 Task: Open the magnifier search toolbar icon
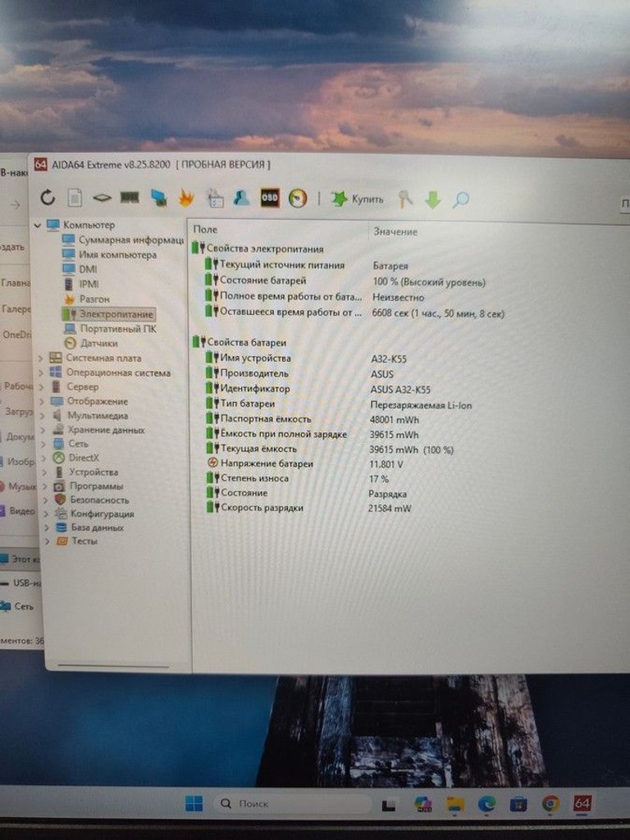click(460, 200)
